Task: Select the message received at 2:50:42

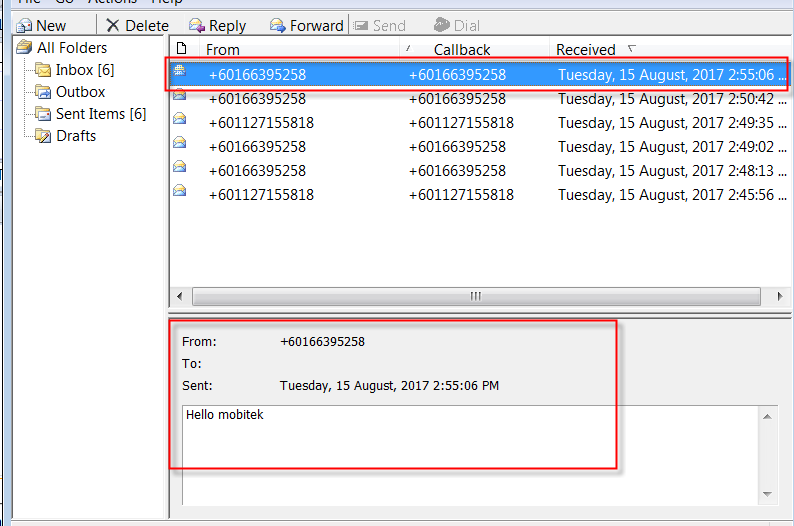Action: [480, 99]
